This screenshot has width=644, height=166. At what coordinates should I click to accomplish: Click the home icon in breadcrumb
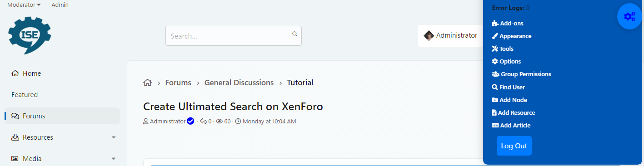click(147, 83)
